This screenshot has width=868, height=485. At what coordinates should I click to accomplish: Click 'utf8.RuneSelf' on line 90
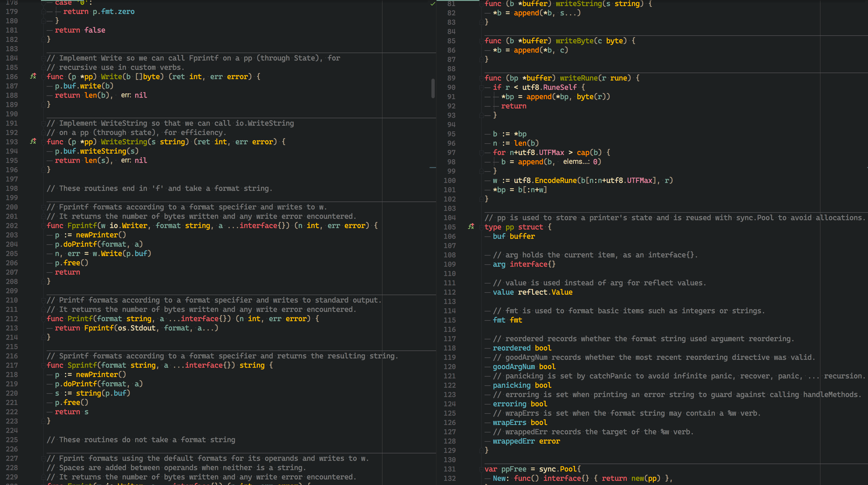point(549,88)
